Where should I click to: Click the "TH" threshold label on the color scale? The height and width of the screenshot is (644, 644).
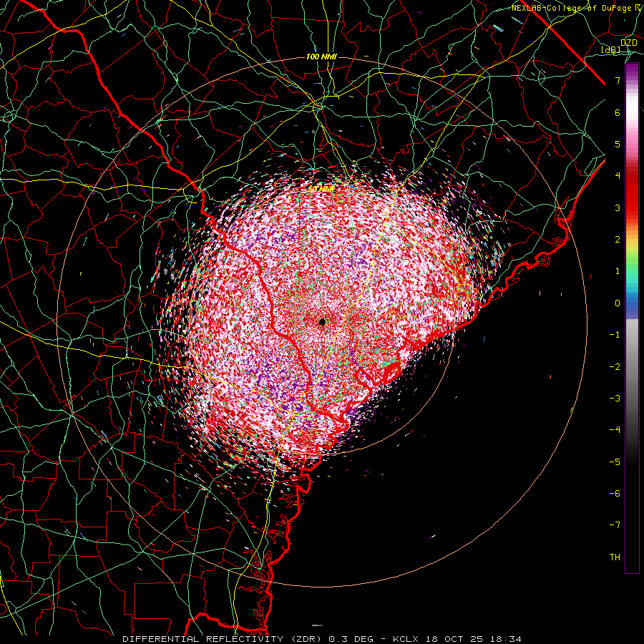[615, 557]
